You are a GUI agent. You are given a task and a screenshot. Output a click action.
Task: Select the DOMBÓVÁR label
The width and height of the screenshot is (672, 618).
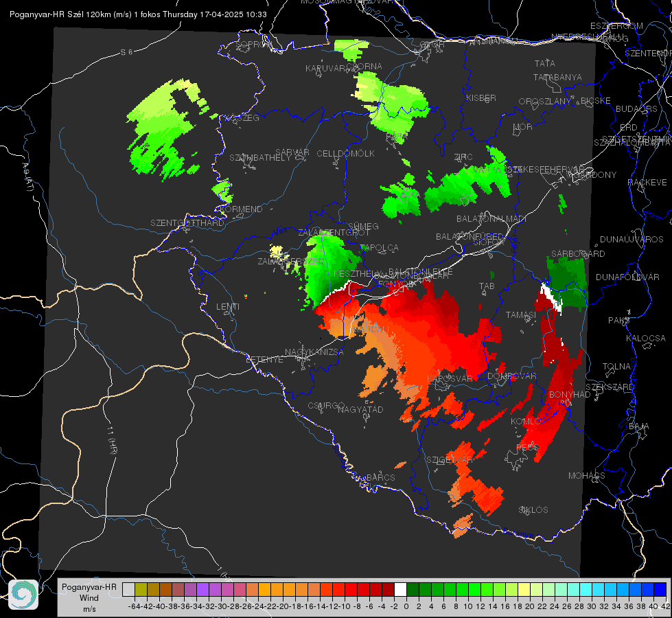click(x=511, y=376)
